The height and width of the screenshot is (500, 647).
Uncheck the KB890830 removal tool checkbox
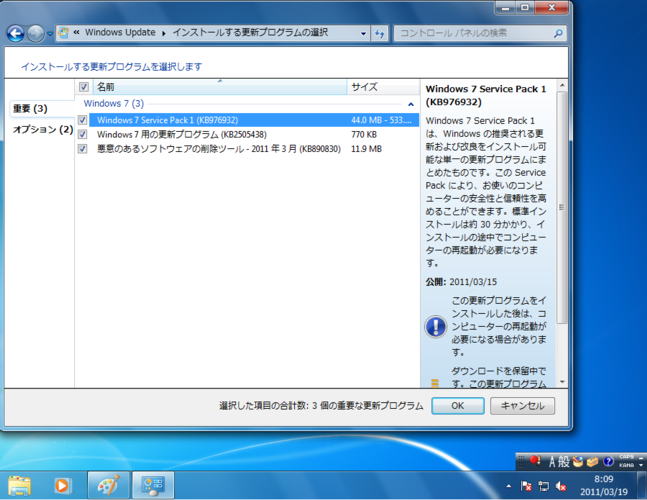click(83, 149)
